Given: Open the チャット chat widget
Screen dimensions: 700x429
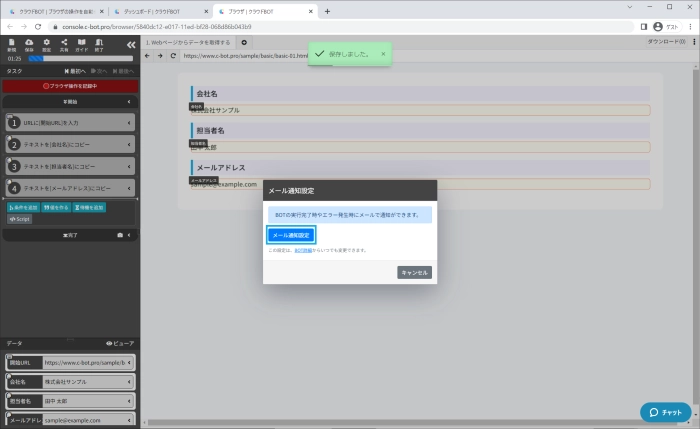Looking at the screenshot, I should pos(665,412).
